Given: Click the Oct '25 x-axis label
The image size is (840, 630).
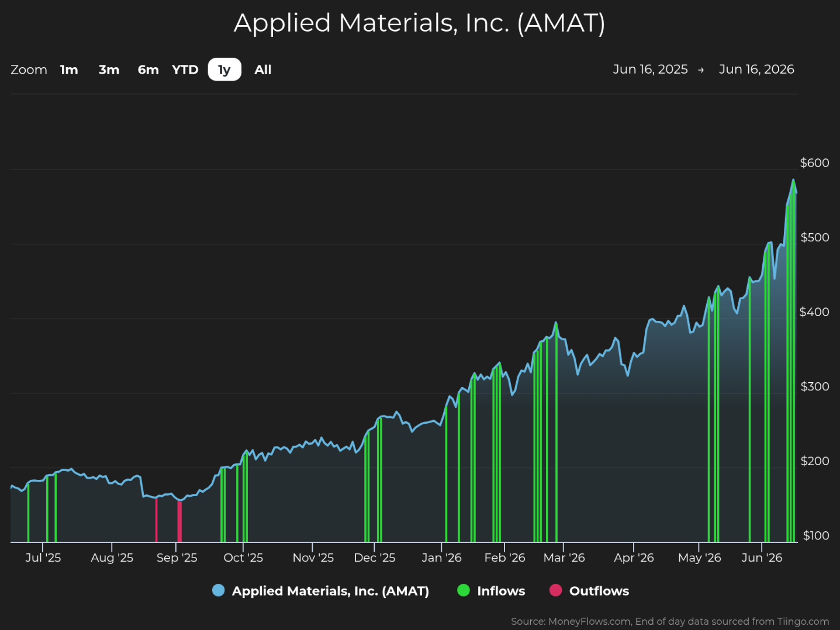Looking at the screenshot, I should (x=243, y=558).
